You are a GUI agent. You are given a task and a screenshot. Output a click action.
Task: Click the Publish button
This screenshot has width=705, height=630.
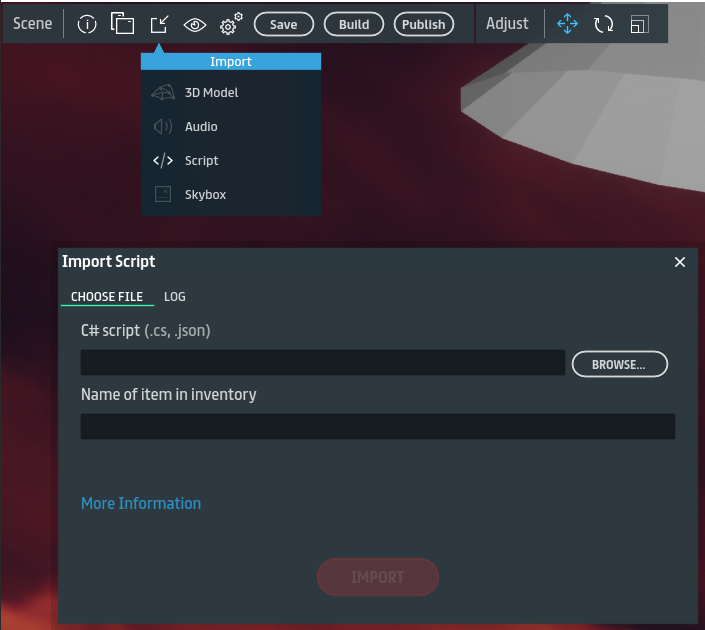(424, 24)
